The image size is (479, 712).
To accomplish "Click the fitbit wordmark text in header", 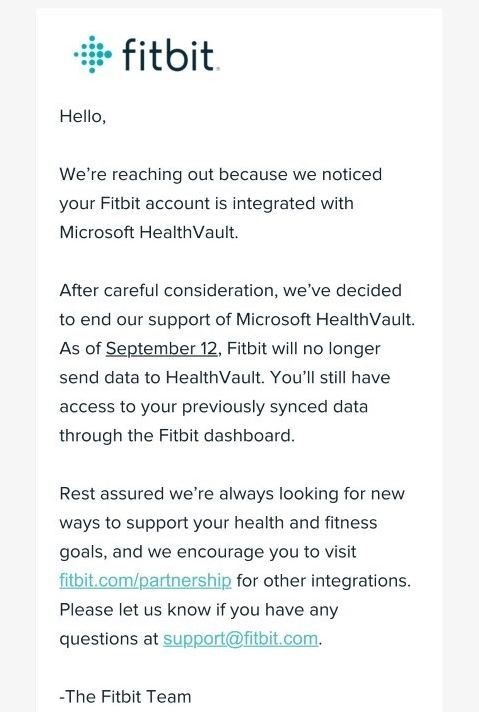I will (x=168, y=55).
